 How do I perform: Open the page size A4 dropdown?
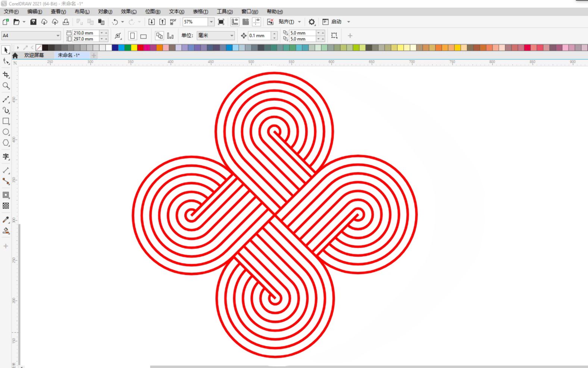pos(58,36)
